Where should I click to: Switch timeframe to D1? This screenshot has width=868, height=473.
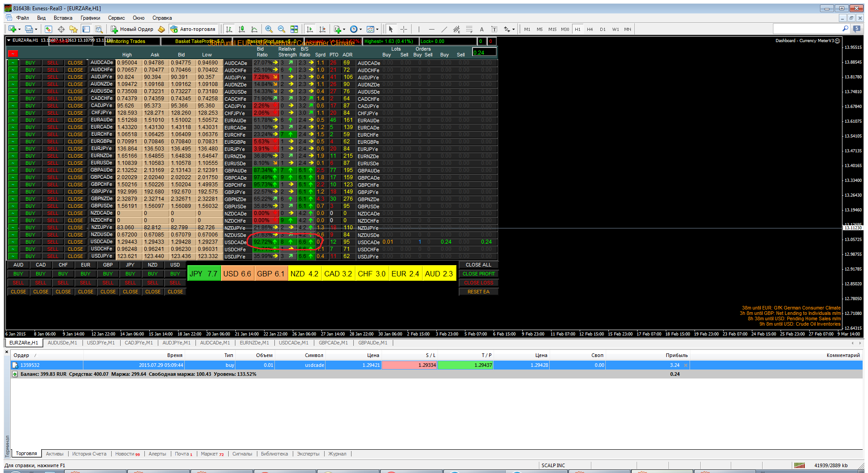(x=603, y=29)
